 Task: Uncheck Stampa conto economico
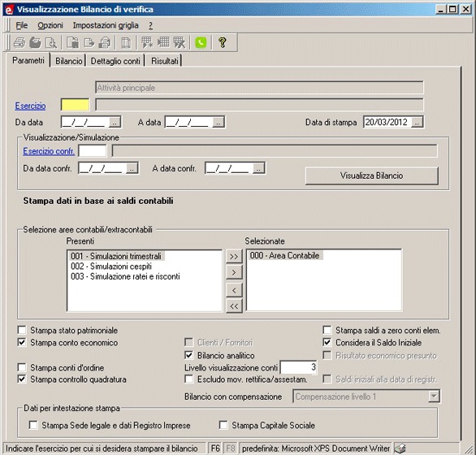22,342
